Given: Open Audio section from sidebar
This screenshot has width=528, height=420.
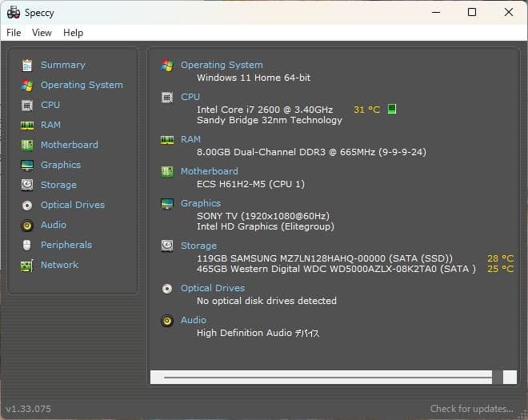Looking at the screenshot, I should point(54,225).
